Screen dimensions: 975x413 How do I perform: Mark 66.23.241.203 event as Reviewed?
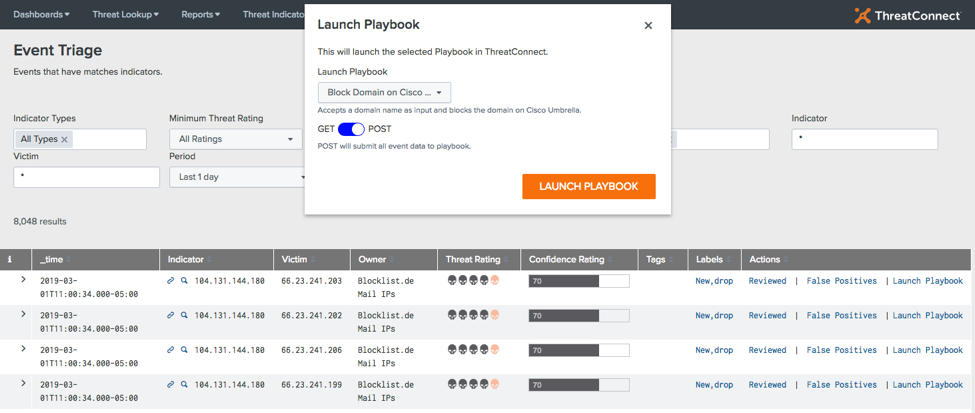[x=767, y=281]
